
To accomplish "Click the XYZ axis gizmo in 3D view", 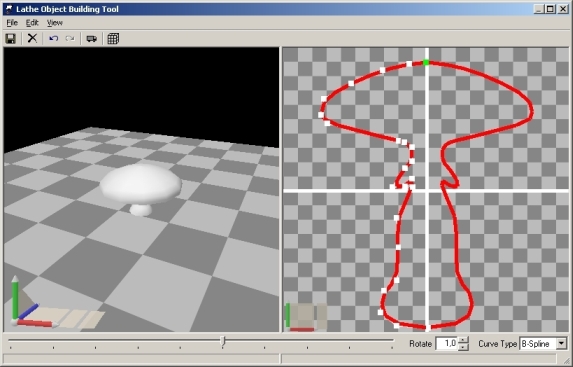I will [x=34, y=303].
